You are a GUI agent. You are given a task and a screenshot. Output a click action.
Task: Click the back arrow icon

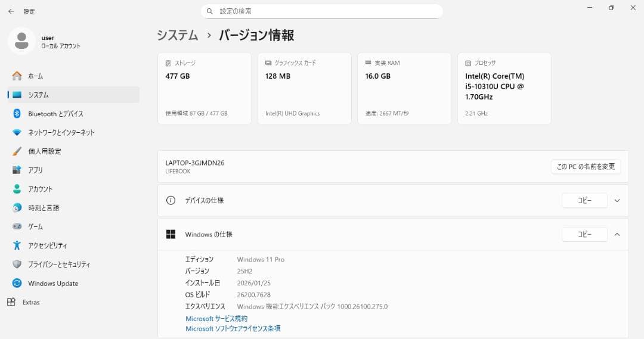point(11,11)
